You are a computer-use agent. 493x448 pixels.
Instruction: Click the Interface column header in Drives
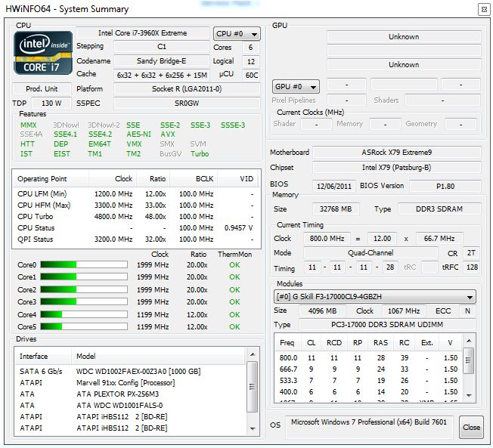click(x=42, y=356)
